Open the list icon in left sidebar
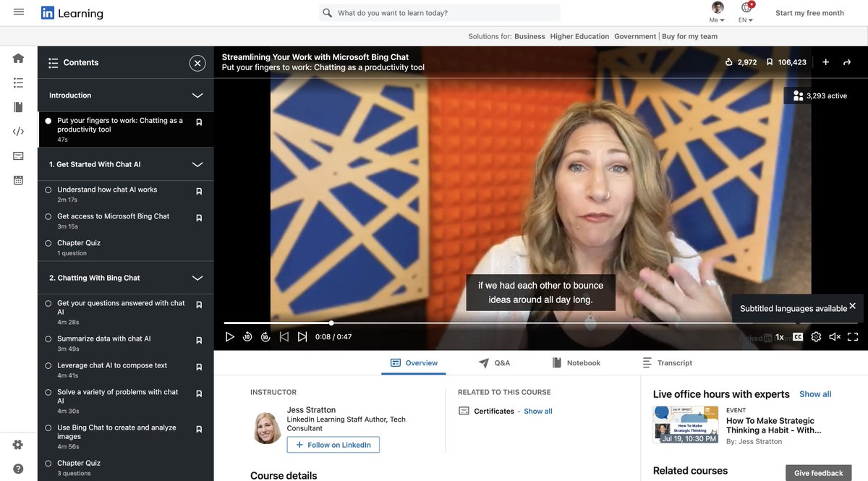This screenshot has height=481, width=868. tap(19, 82)
